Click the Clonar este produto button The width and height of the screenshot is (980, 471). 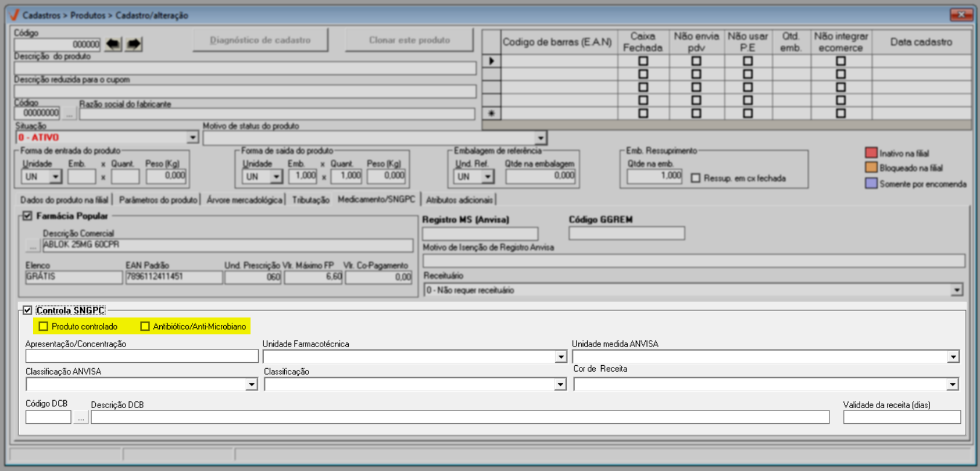click(x=409, y=40)
